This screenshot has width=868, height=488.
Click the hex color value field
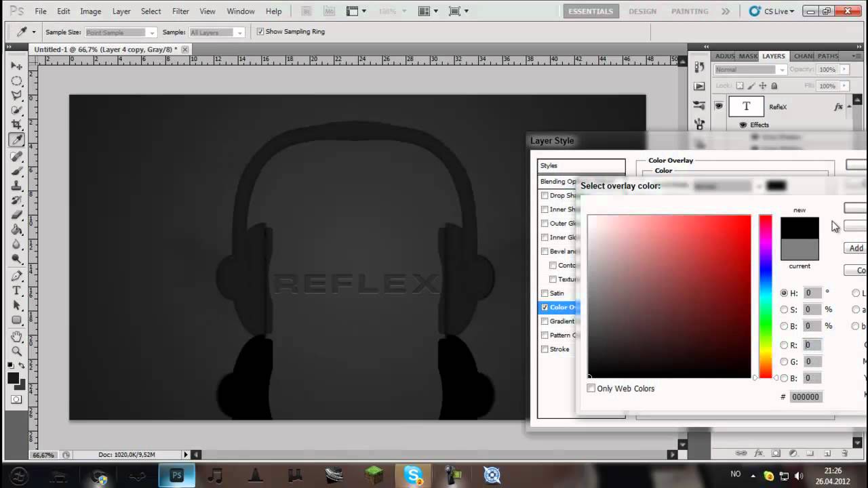coord(806,397)
